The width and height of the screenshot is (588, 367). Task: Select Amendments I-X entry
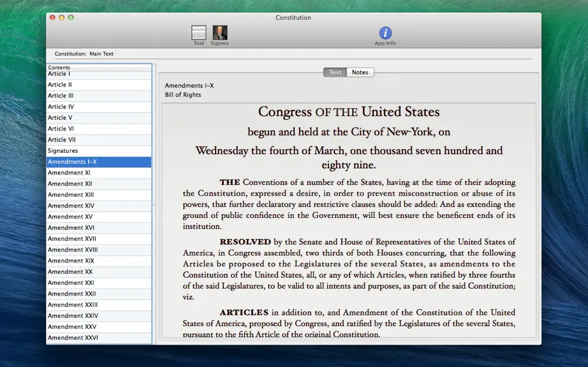pyautogui.click(x=99, y=162)
